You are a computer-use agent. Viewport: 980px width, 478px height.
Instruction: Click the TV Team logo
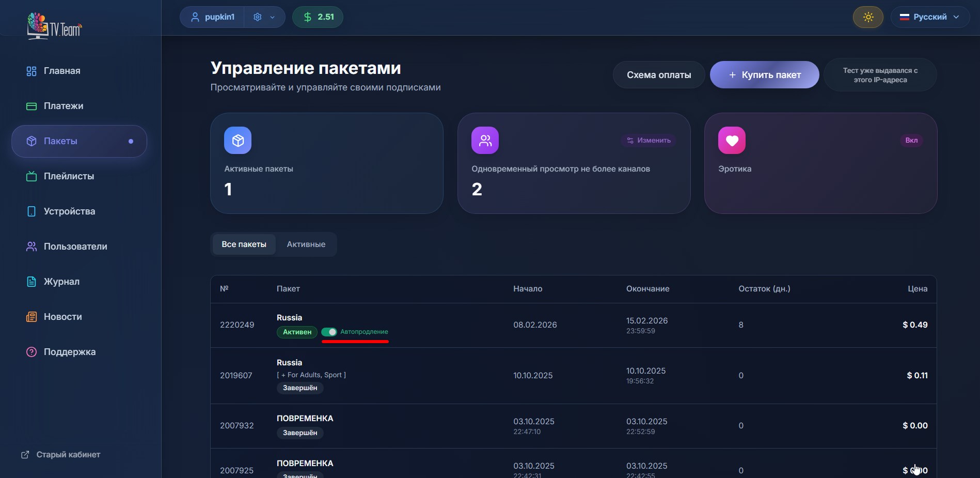54,26
